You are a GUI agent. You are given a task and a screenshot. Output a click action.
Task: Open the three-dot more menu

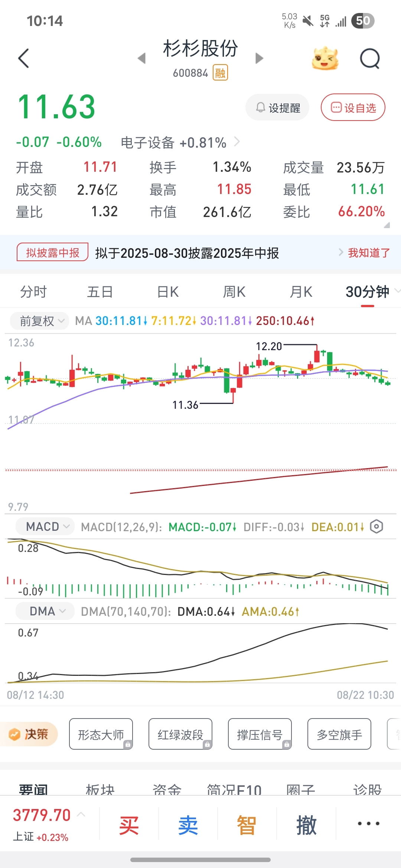tap(368, 823)
